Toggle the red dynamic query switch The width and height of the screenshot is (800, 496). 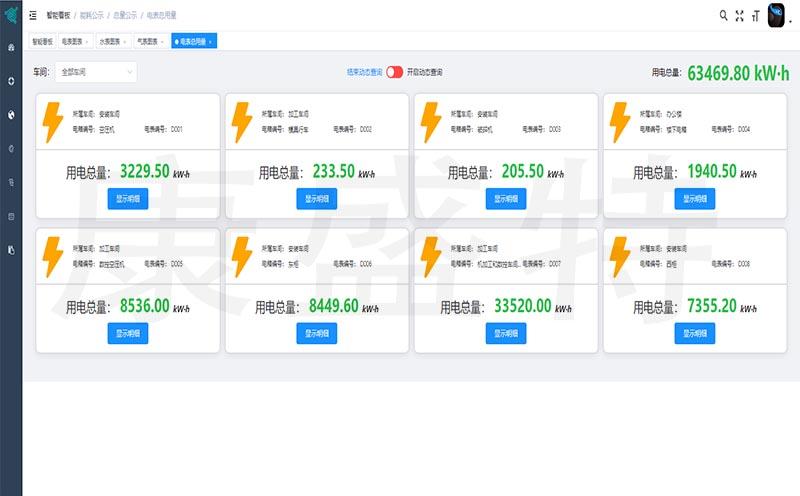click(394, 72)
